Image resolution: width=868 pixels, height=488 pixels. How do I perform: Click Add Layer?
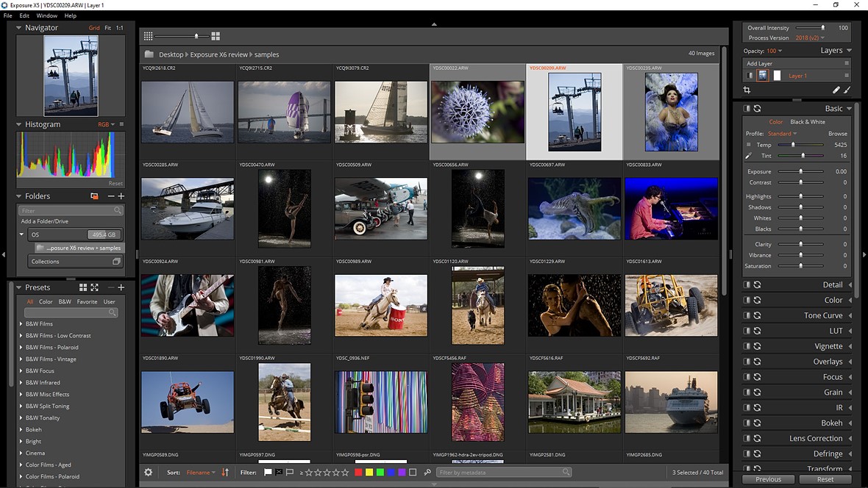pyautogui.click(x=760, y=64)
